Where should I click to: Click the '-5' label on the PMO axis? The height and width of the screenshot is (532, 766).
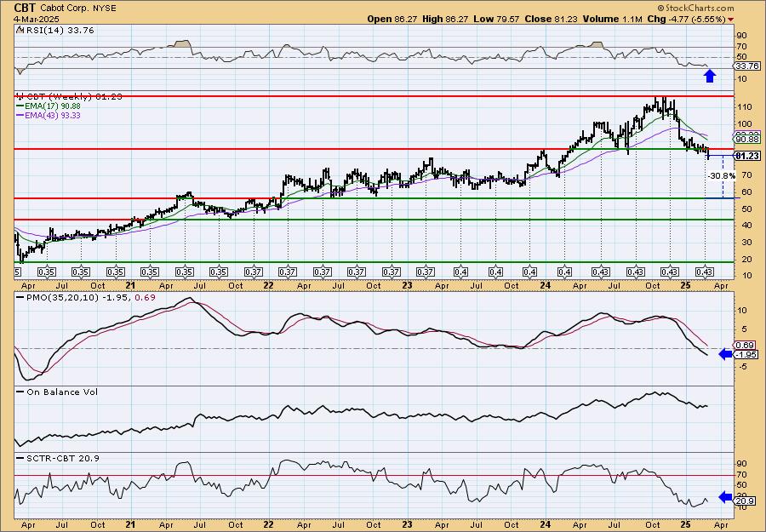click(x=741, y=367)
